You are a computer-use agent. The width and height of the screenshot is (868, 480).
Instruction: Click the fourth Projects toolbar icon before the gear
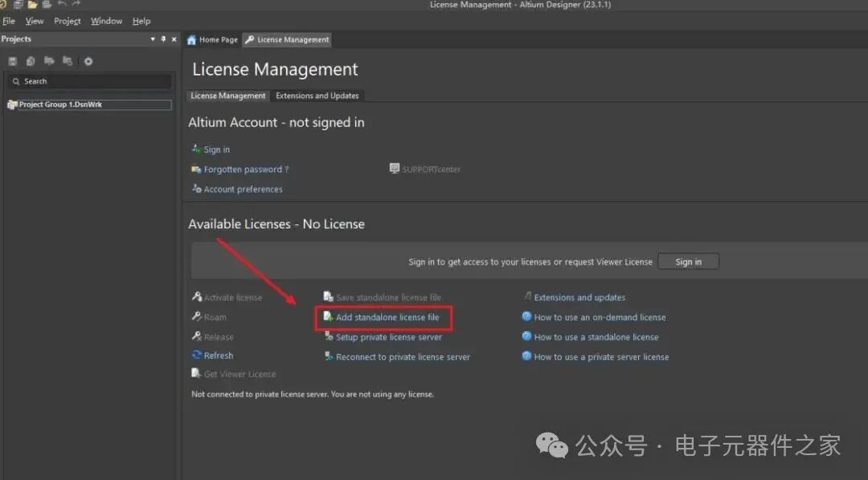(x=68, y=61)
